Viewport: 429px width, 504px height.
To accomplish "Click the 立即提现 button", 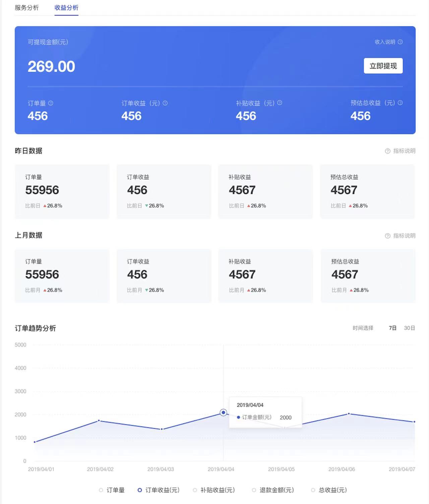I will click(383, 66).
